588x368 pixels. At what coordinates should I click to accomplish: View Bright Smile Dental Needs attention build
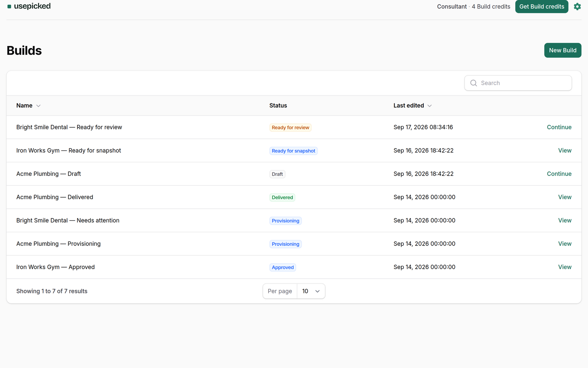pyautogui.click(x=565, y=220)
